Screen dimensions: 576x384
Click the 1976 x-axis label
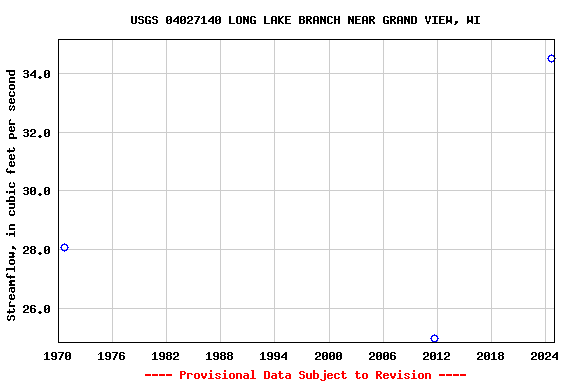111,356
